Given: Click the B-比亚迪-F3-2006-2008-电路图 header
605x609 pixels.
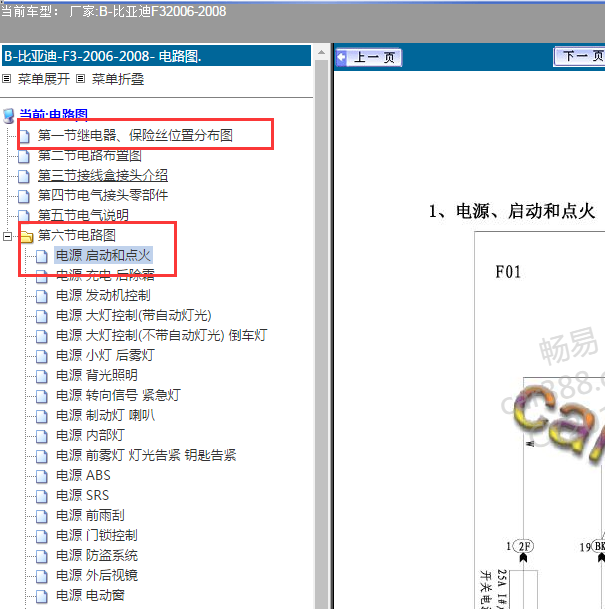Looking at the screenshot, I should click(156, 56).
